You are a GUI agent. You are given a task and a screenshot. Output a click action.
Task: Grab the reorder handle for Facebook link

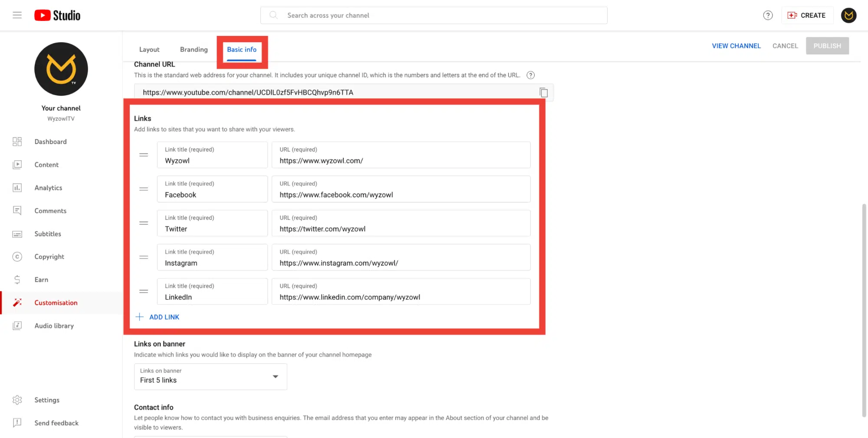pyautogui.click(x=144, y=189)
